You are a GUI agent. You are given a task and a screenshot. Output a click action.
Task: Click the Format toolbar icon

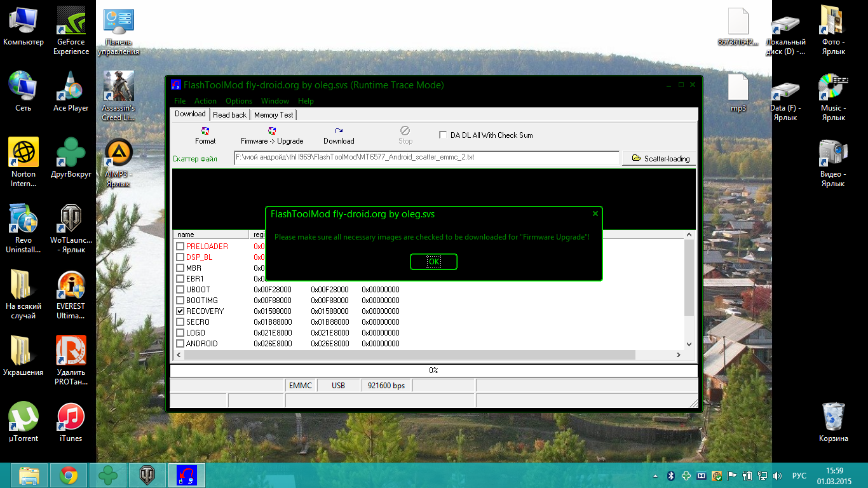[x=205, y=131]
